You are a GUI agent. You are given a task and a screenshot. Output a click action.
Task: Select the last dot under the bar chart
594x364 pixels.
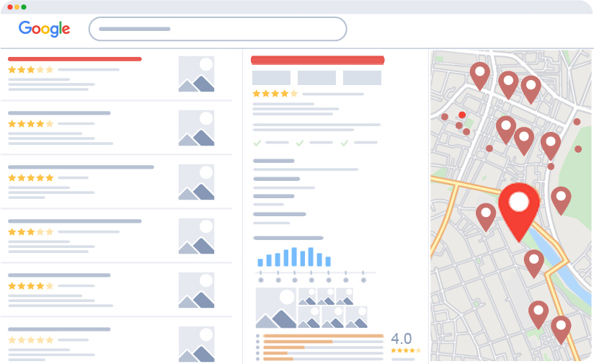363,280
